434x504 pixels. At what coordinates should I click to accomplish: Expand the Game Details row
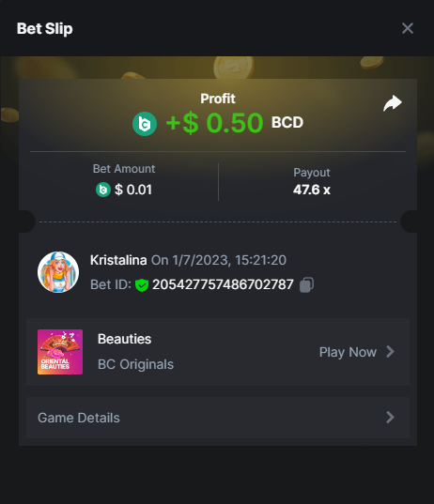pos(218,418)
